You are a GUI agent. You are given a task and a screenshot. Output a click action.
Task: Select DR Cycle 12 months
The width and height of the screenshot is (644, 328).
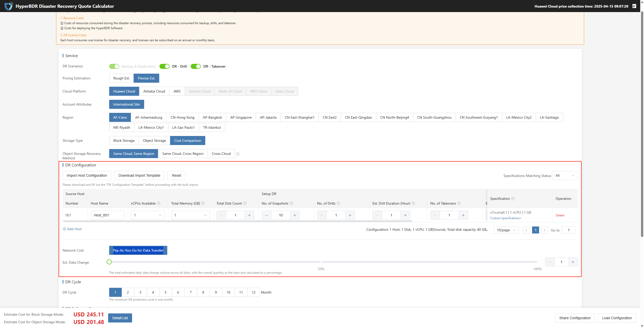(x=254, y=292)
